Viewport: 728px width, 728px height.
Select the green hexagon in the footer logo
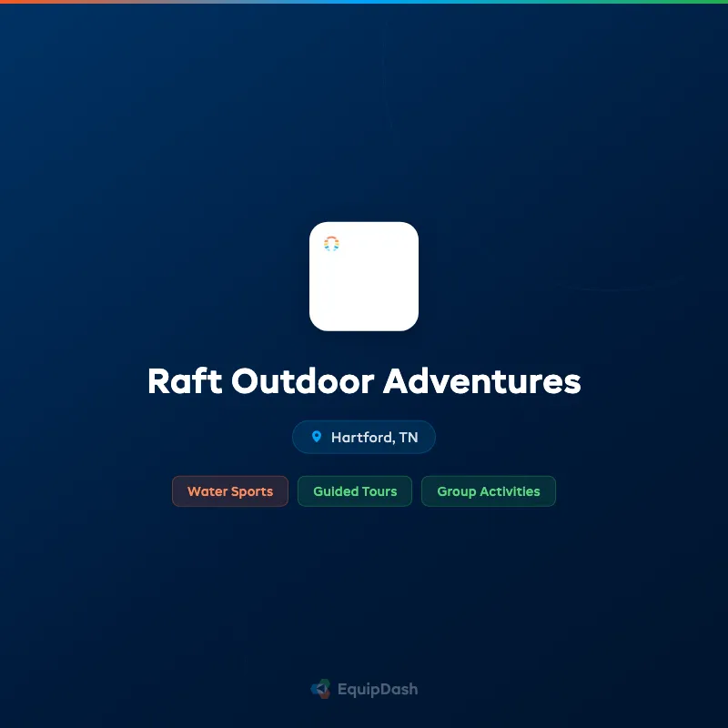323,682
